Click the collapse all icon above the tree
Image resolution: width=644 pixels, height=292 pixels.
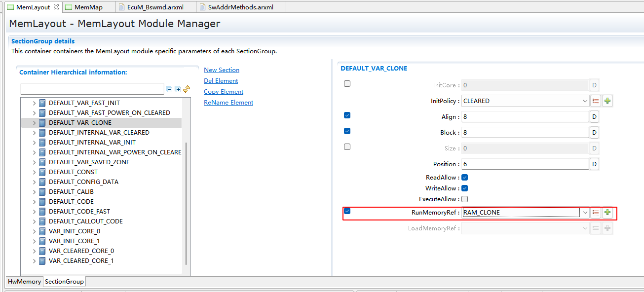[169, 89]
